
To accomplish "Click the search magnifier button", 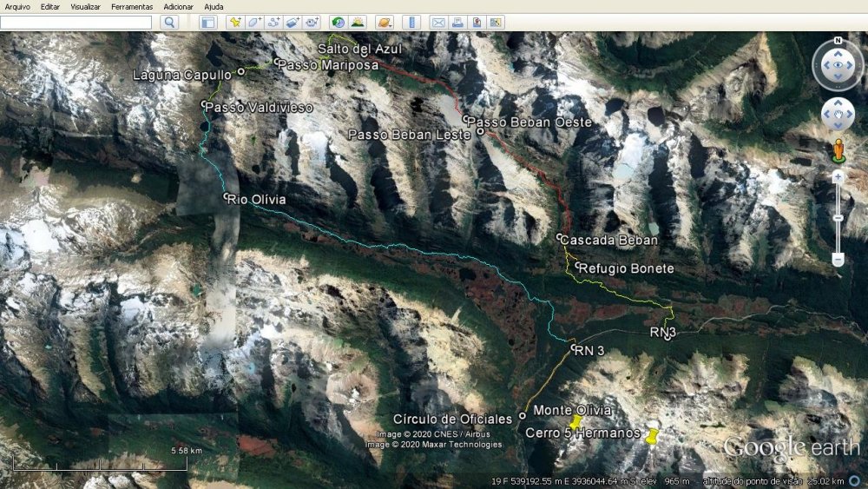I will (169, 23).
